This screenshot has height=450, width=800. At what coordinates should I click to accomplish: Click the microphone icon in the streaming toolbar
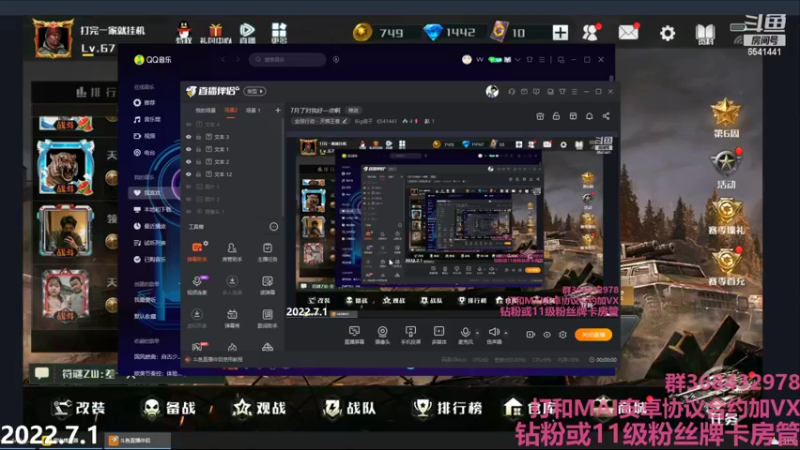[465, 332]
